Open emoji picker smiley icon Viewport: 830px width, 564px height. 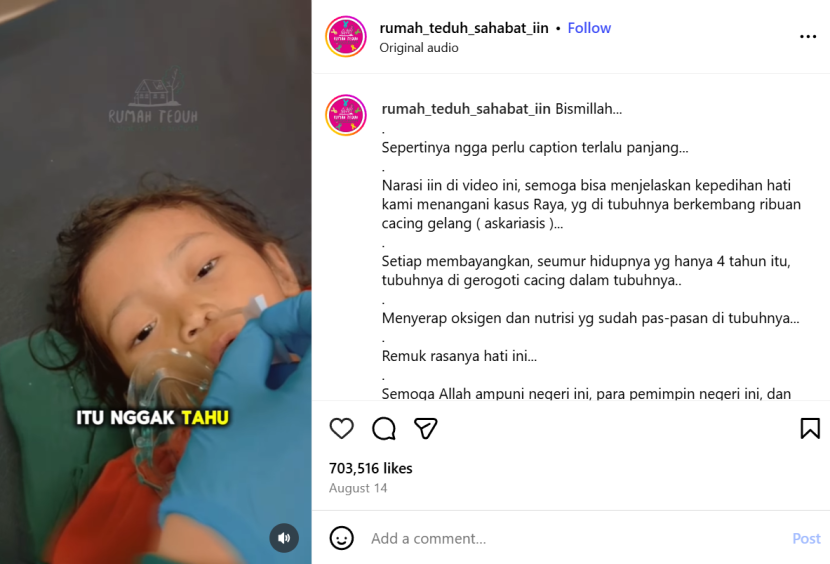tap(341, 538)
